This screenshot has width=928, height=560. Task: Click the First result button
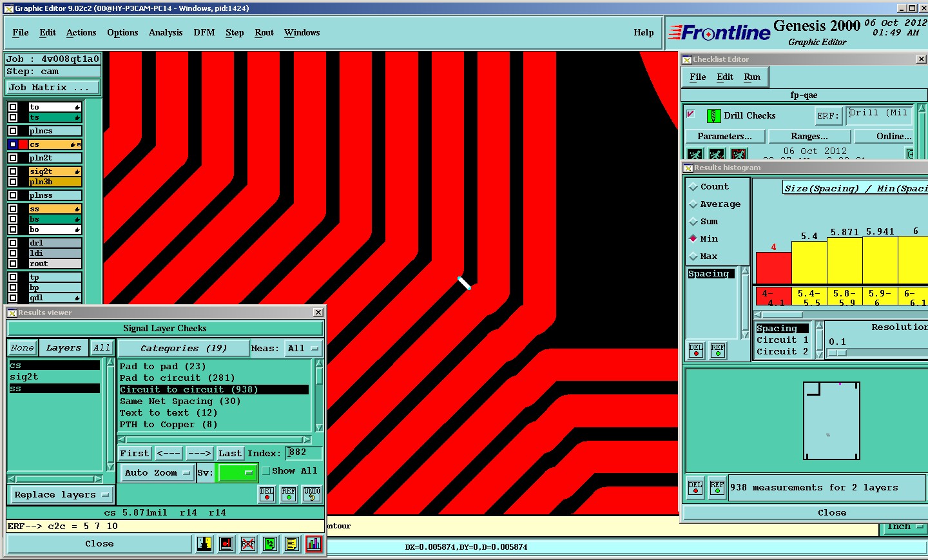pyautogui.click(x=134, y=454)
